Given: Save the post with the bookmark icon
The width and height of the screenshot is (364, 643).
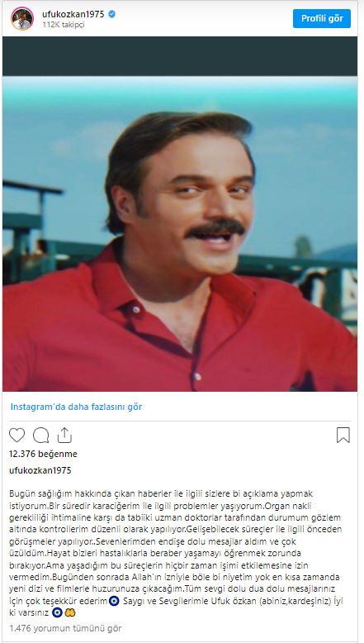Looking at the screenshot, I should [343, 435].
